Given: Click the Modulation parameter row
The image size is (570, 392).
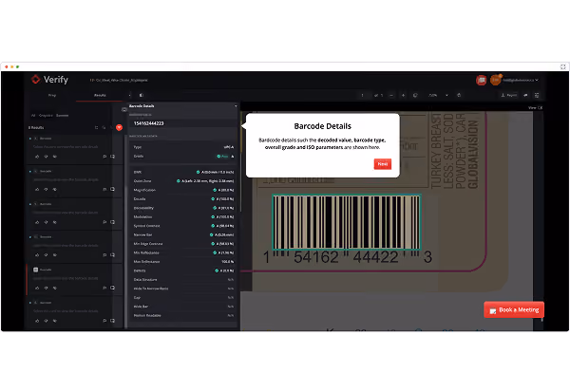Looking at the screenshot, I should pos(183,217).
